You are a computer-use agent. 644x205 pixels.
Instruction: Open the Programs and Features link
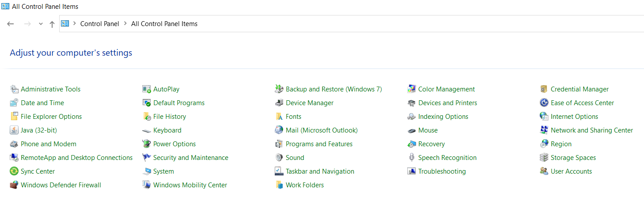pos(319,144)
